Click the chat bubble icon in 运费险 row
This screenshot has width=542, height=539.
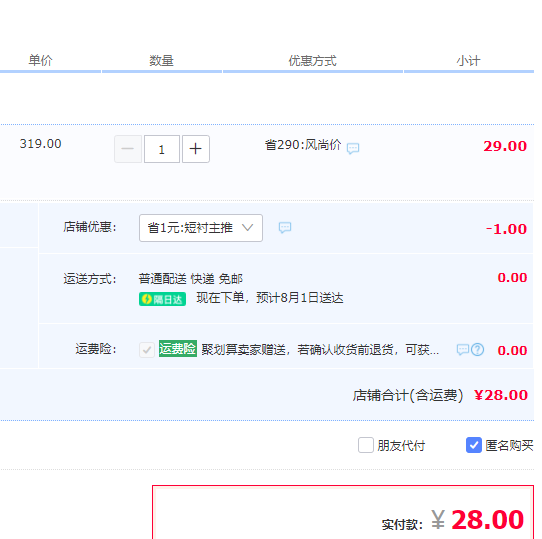(463, 350)
